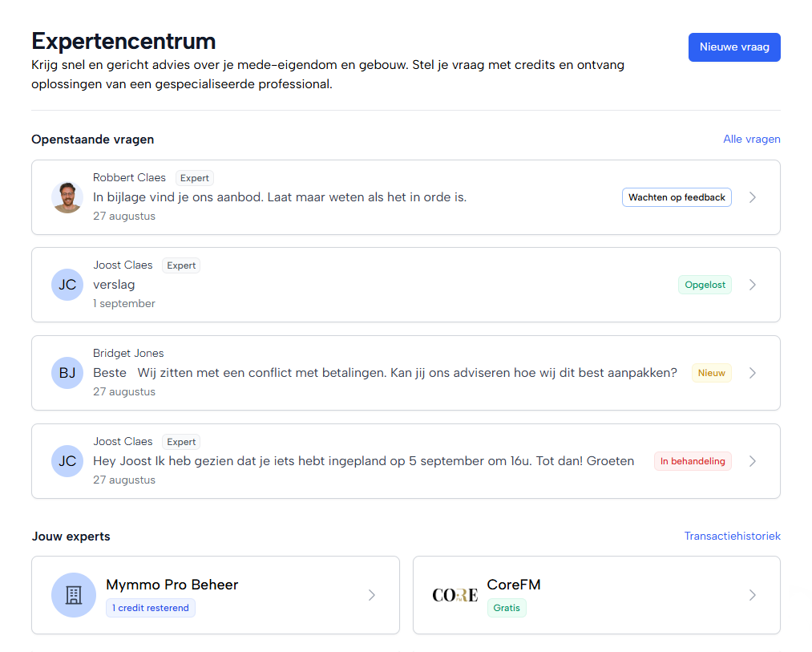The image size is (812, 652).
Task: Click the green 'Opgelost' status badge
Action: 705,285
